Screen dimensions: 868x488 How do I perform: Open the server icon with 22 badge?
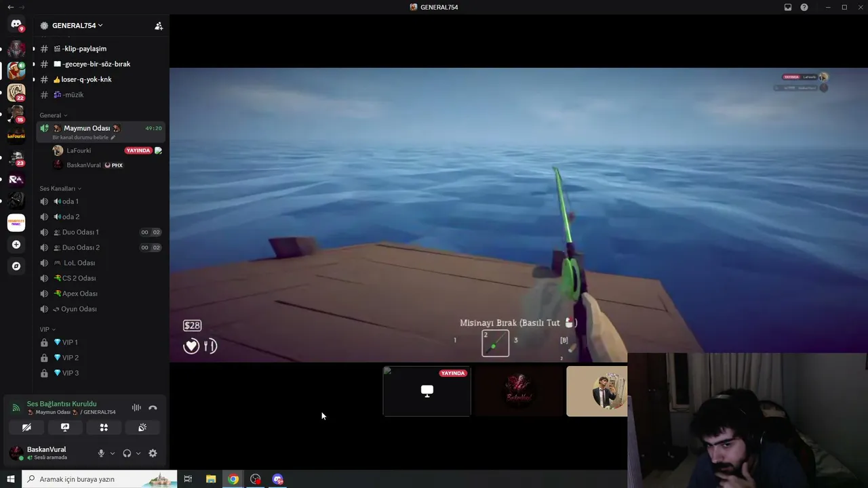(x=16, y=91)
